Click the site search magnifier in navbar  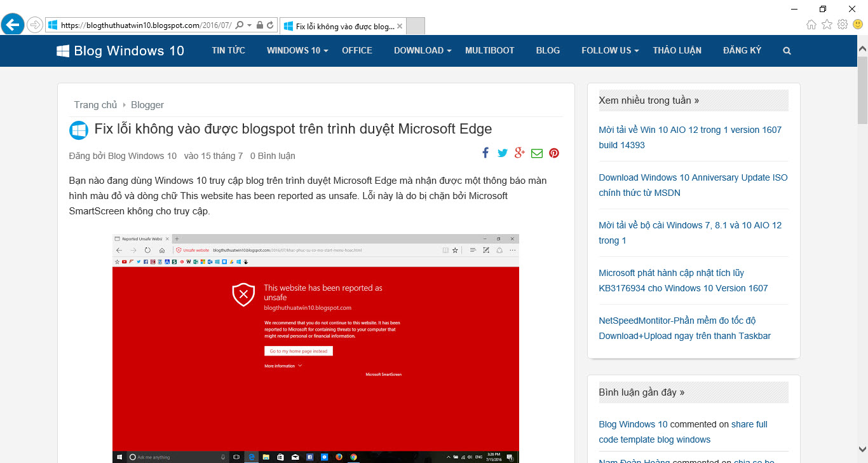[787, 51]
